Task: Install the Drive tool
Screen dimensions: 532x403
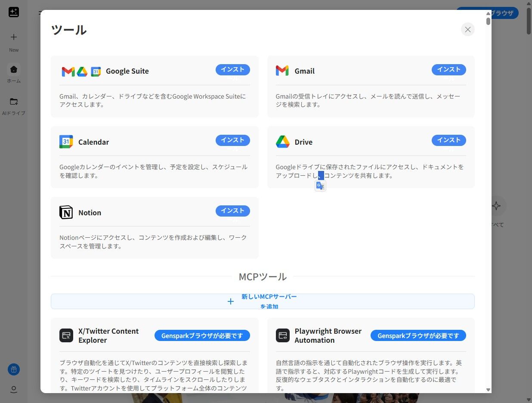Action: pos(449,140)
